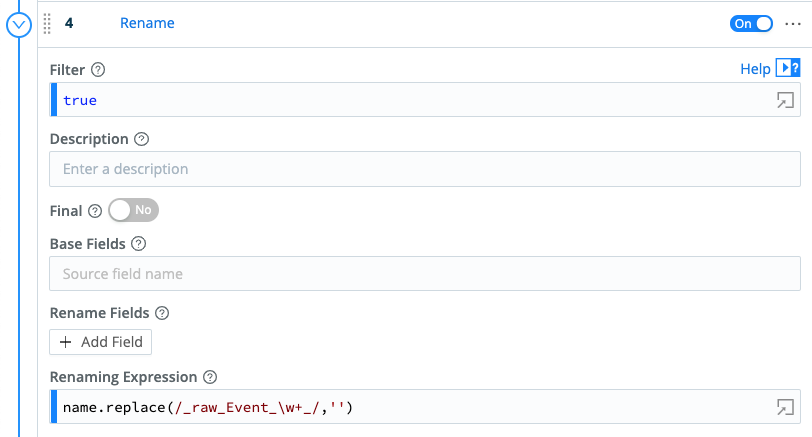Viewport: 812px width, 437px height.
Task: Click the Base Fields help icon
Action: pos(139,243)
